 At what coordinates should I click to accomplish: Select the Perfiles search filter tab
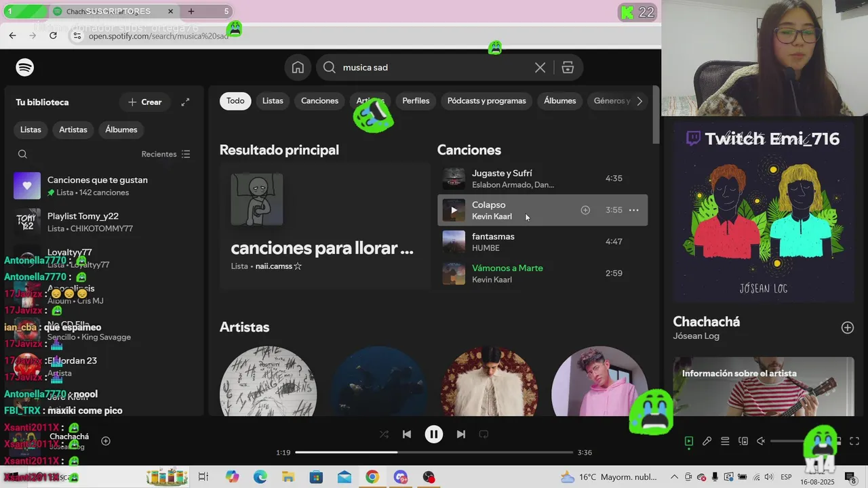pyautogui.click(x=416, y=101)
